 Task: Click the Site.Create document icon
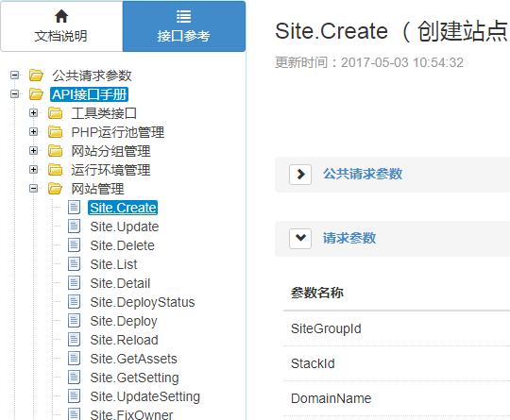point(74,207)
